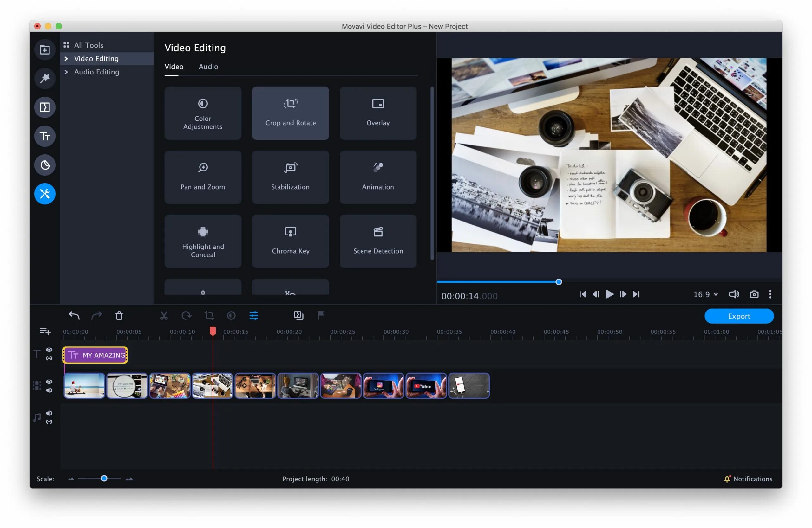Click the marker flag icon
The height and width of the screenshot is (528, 812).
(x=321, y=315)
